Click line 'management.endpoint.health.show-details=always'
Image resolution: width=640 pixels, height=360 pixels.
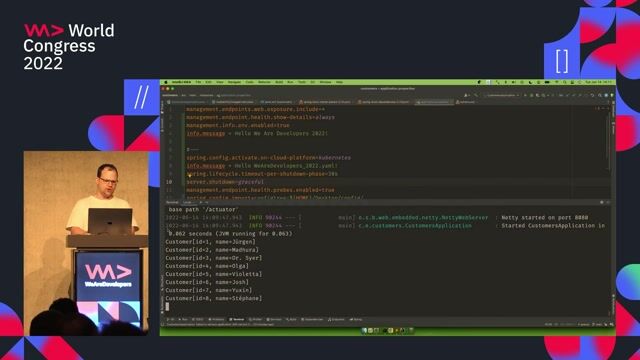coord(260,118)
